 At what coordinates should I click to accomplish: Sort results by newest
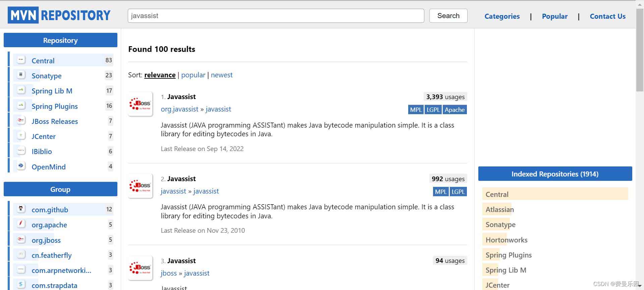(222, 75)
